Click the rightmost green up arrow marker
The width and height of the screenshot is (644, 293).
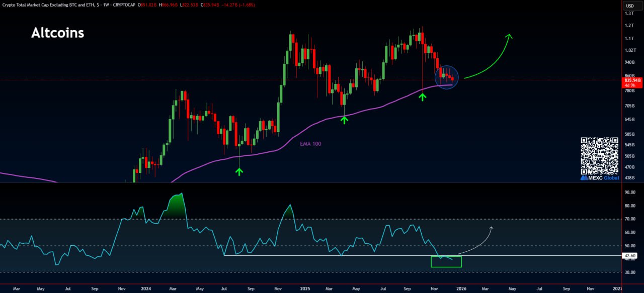[x=422, y=96]
